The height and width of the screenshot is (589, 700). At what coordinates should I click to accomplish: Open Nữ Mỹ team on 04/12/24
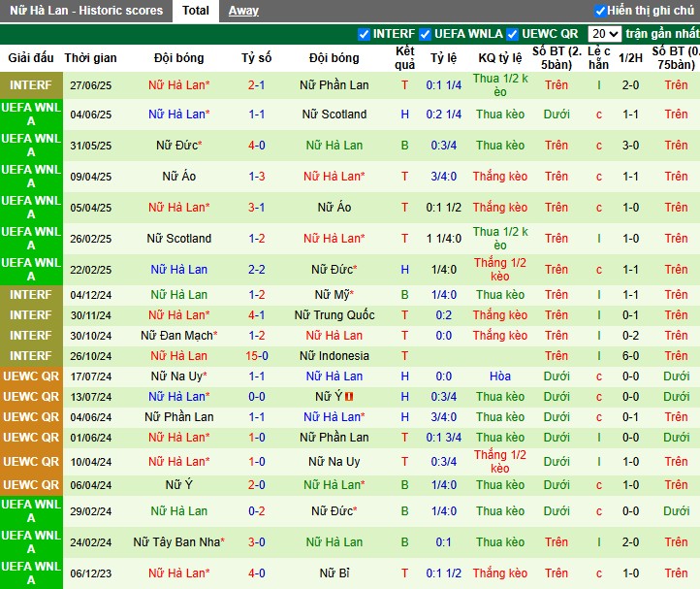tap(334, 295)
